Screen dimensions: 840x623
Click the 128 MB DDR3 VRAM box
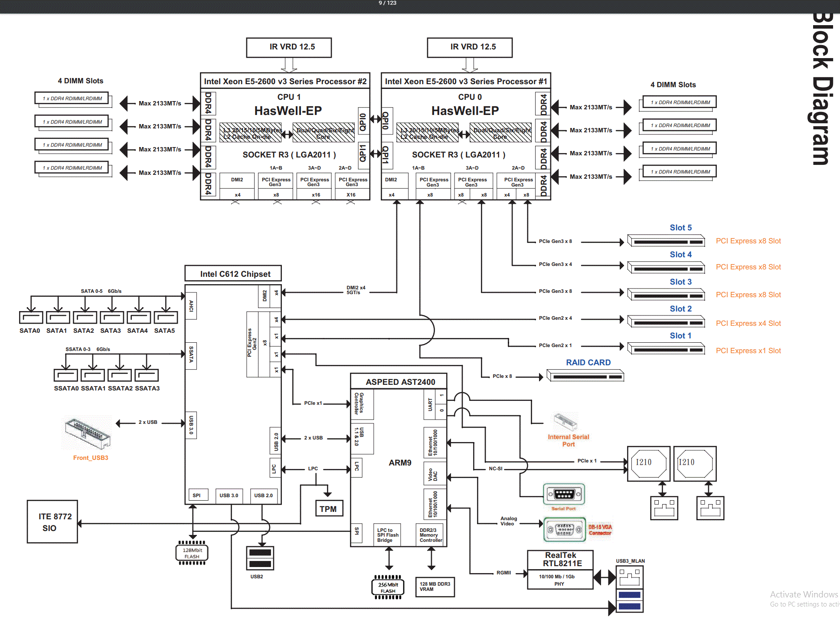(x=435, y=587)
